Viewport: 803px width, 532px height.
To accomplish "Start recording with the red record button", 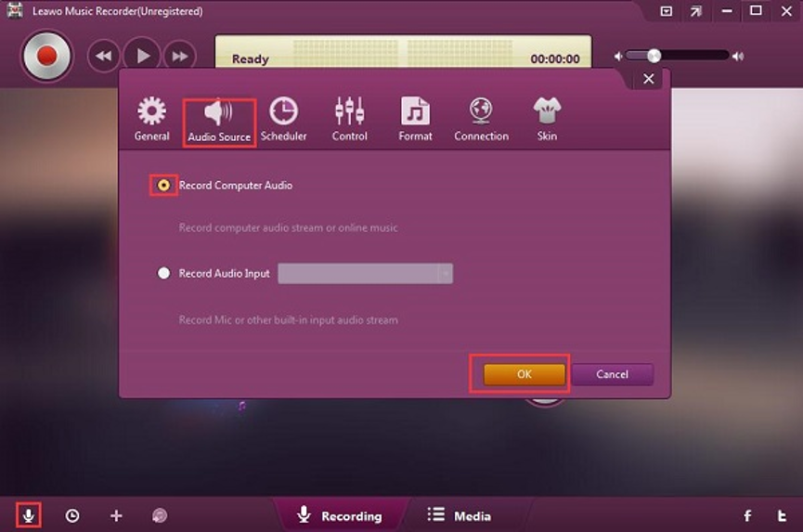I will point(46,56).
